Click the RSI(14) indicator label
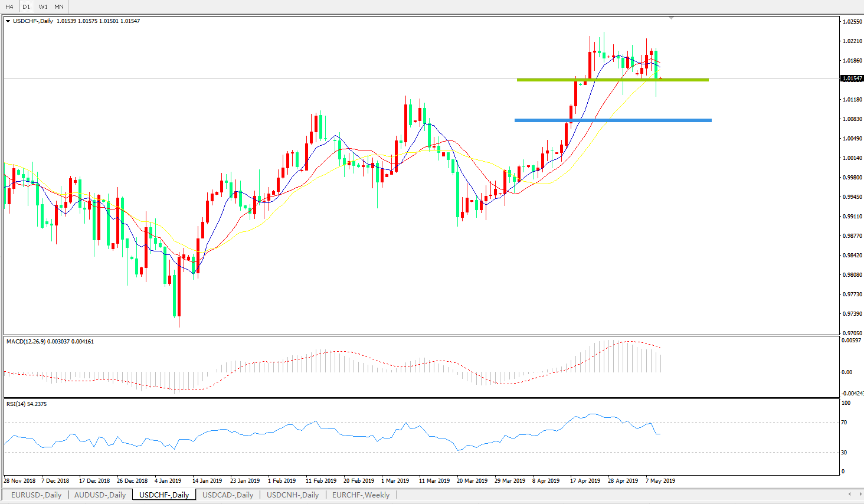The height and width of the screenshot is (504, 864). [x=16, y=404]
